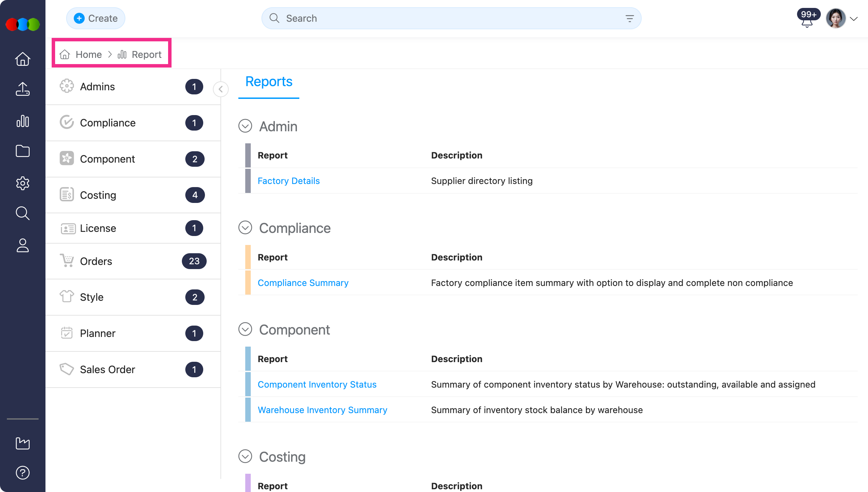This screenshot has width=868, height=492.
Task: Click the user avatar photo
Action: pos(836,18)
